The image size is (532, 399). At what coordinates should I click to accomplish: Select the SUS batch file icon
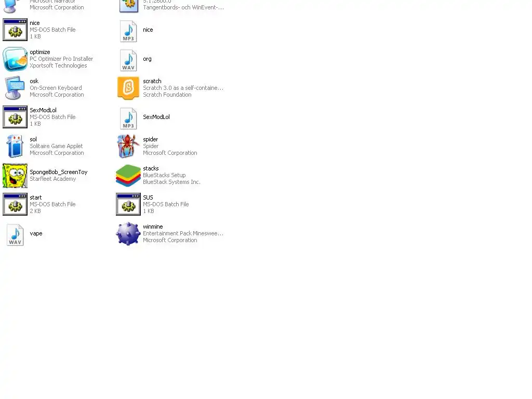tap(128, 204)
